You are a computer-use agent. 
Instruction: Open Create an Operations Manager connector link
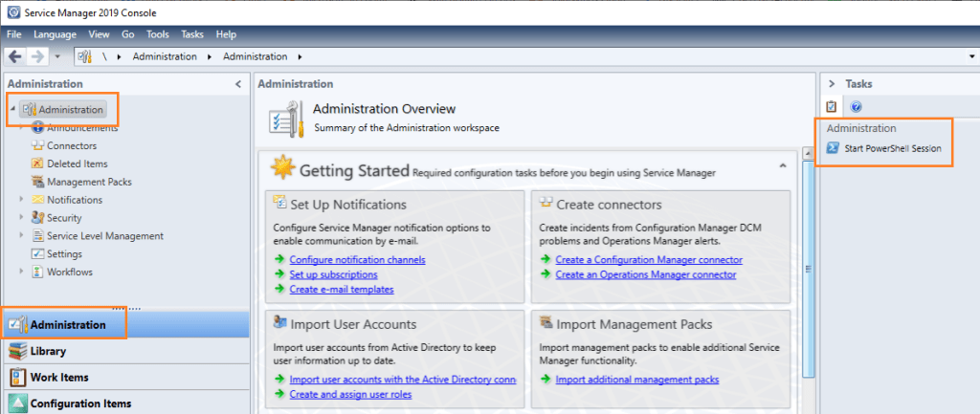coord(646,274)
